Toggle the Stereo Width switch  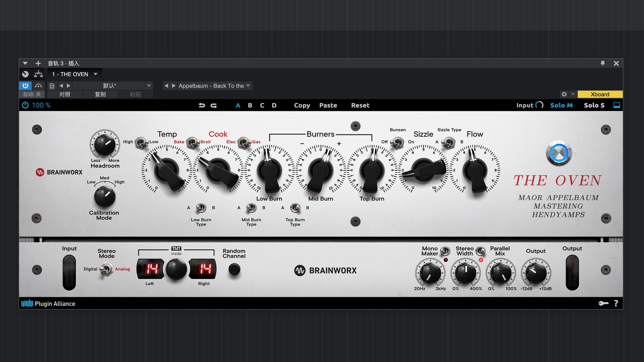pos(481,251)
